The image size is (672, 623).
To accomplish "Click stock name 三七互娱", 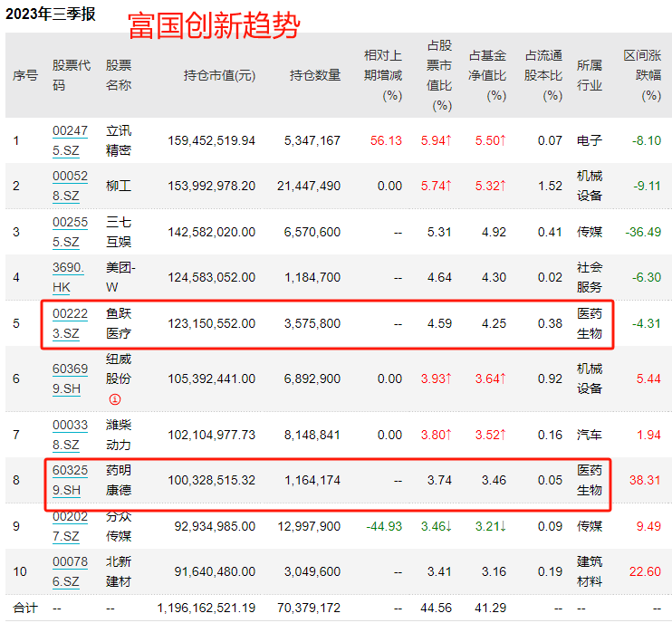I will [x=119, y=232].
